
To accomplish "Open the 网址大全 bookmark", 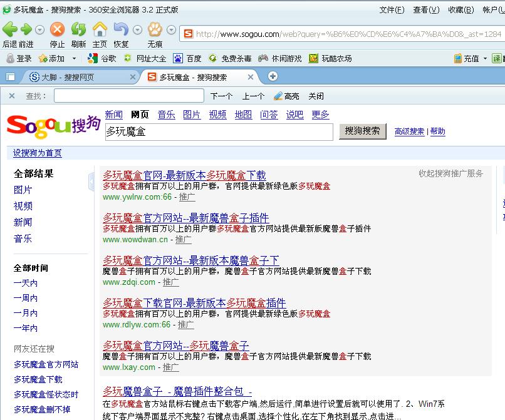I will [145, 58].
